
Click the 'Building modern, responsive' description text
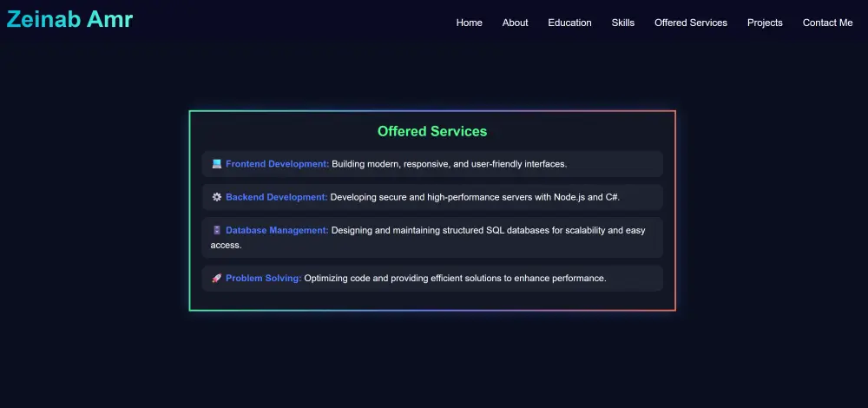click(x=449, y=164)
